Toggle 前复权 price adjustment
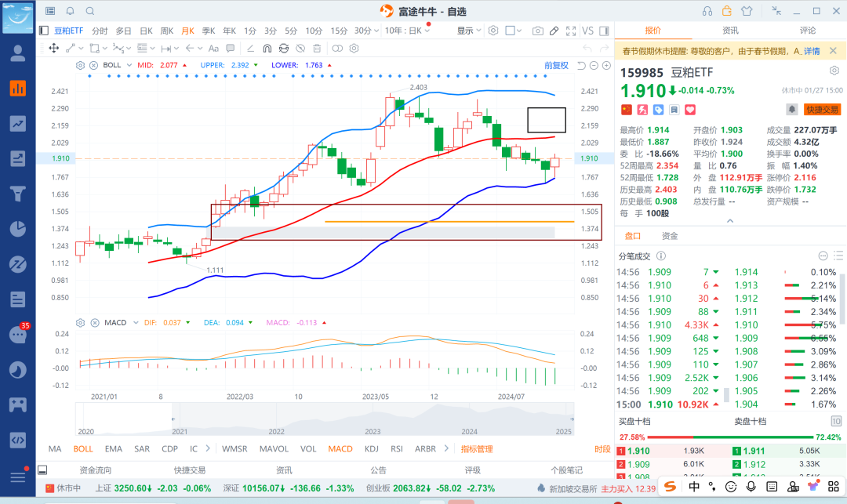847x504 pixels. click(556, 65)
